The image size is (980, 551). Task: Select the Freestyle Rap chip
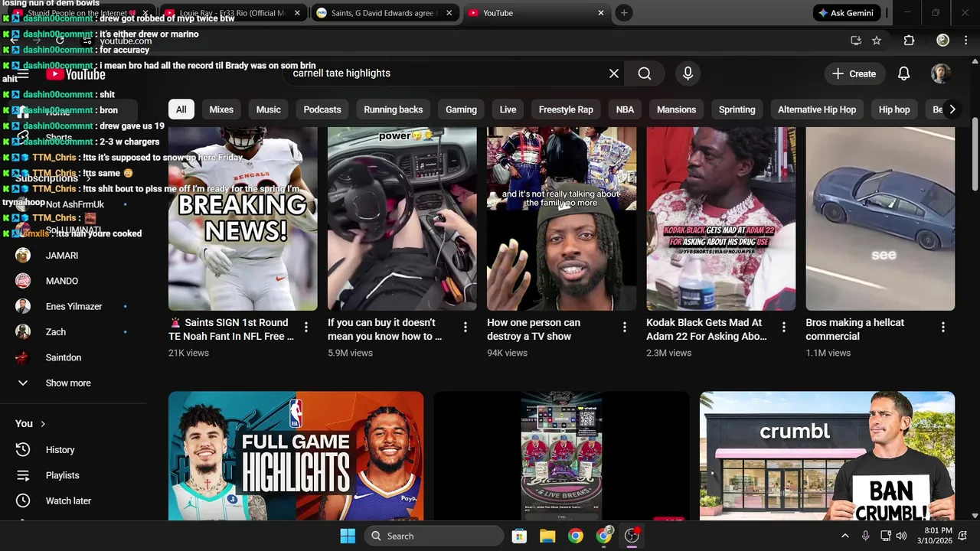[566, 109]
